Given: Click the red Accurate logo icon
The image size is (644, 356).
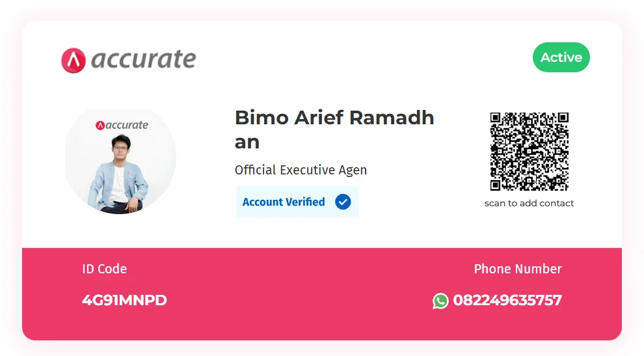Looking at the screenshot, I should [x=74, y=61].
